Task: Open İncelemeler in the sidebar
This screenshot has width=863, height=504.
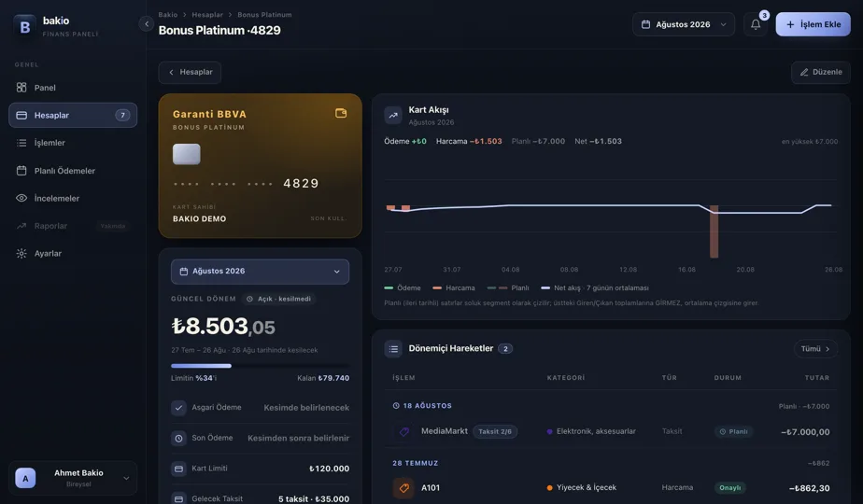Action: pos(73,198)
